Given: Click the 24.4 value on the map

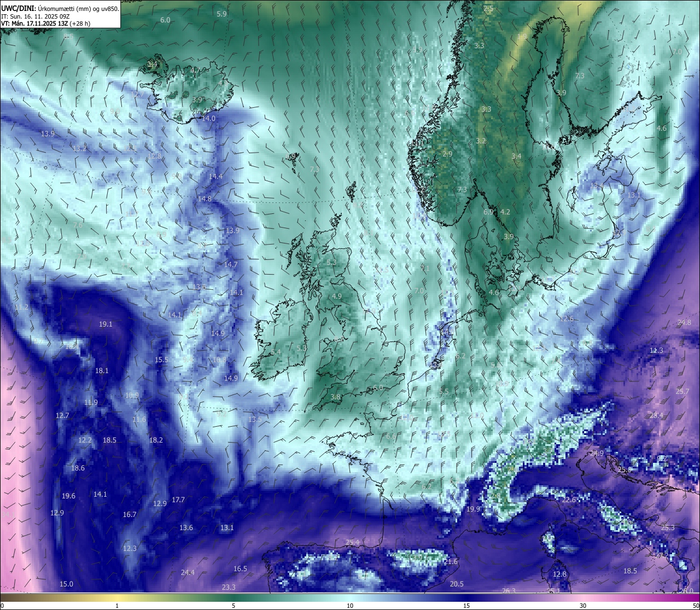Looking at the screenshot, I should click(x=188, y=572).
